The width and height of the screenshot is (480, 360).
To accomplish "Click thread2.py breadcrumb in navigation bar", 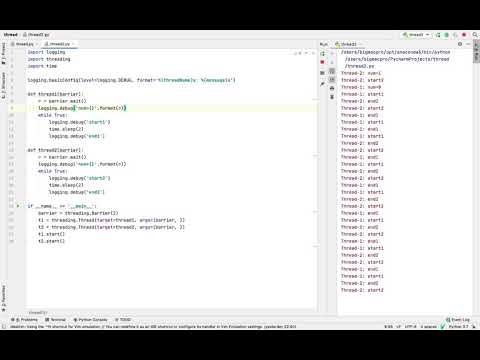I will click(x=36, y=35).
